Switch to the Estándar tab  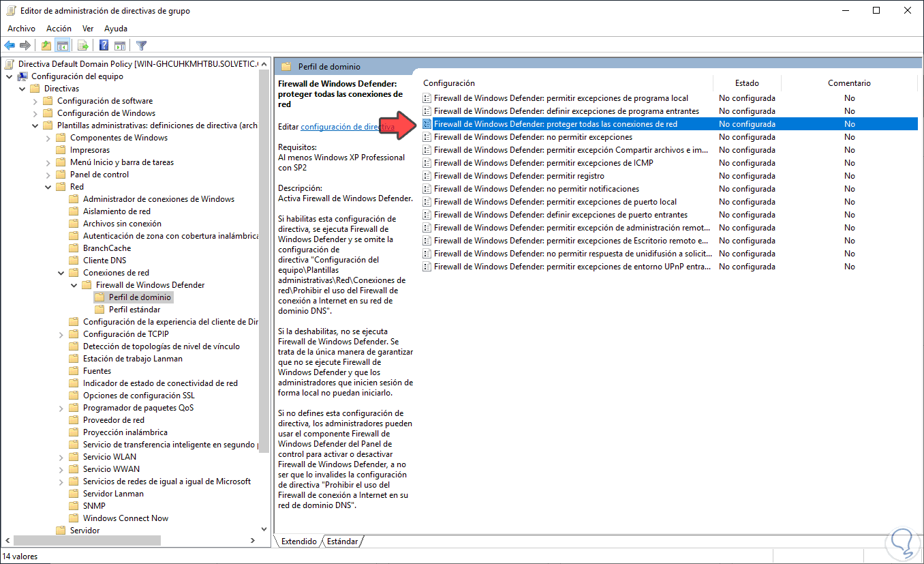[x=342, y=541]
